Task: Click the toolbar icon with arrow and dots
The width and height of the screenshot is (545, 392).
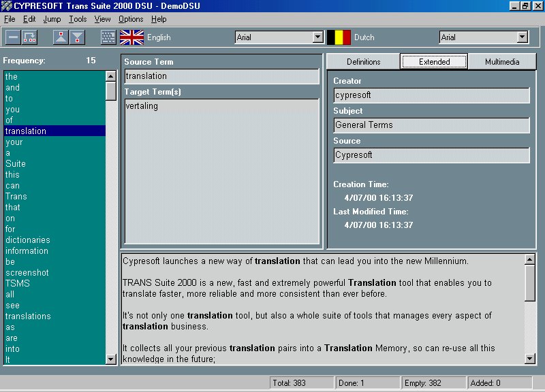Action: pyautogui.click(x=29, y=37)
